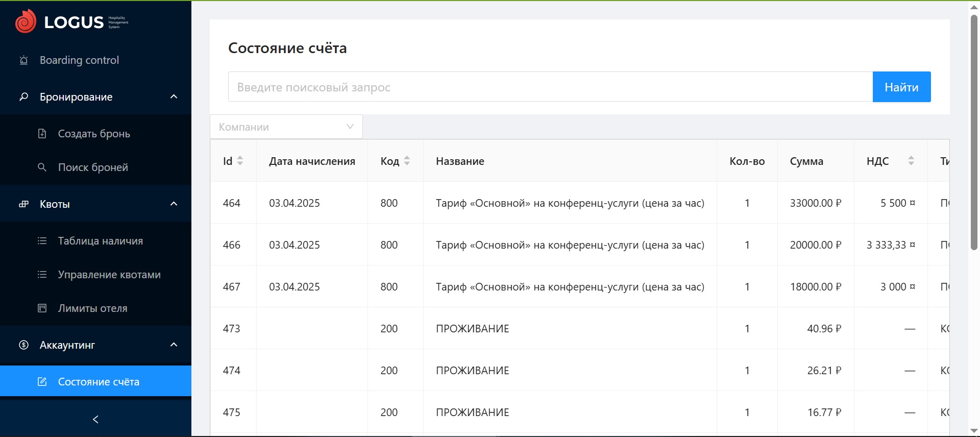
Task: Click the Boarding control alarm icon
Action: click(x=23, y=60)
